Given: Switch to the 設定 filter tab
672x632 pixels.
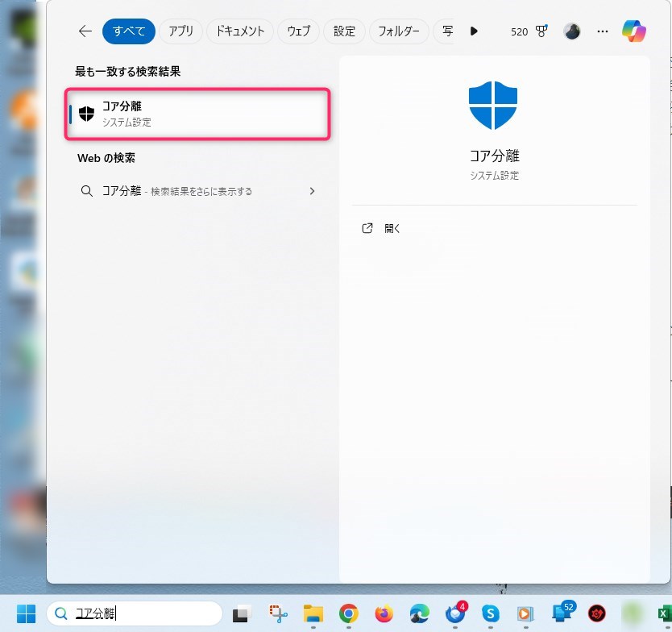Looking at the screenshot, I should [344, 31].
